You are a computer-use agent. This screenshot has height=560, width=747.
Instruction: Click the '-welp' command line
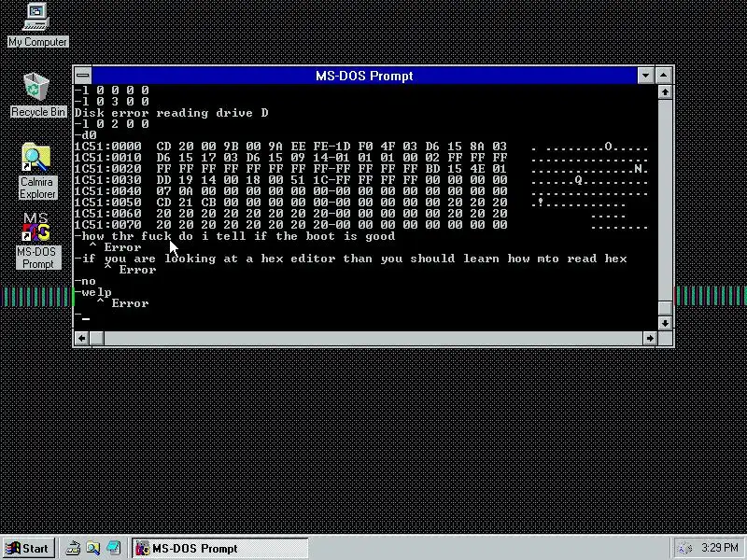tap(92, 292)
